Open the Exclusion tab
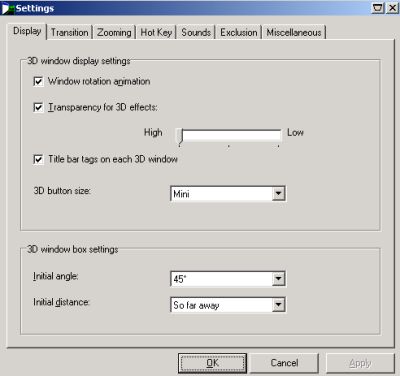This screenshot has height=376, width=400. point(239,32)
